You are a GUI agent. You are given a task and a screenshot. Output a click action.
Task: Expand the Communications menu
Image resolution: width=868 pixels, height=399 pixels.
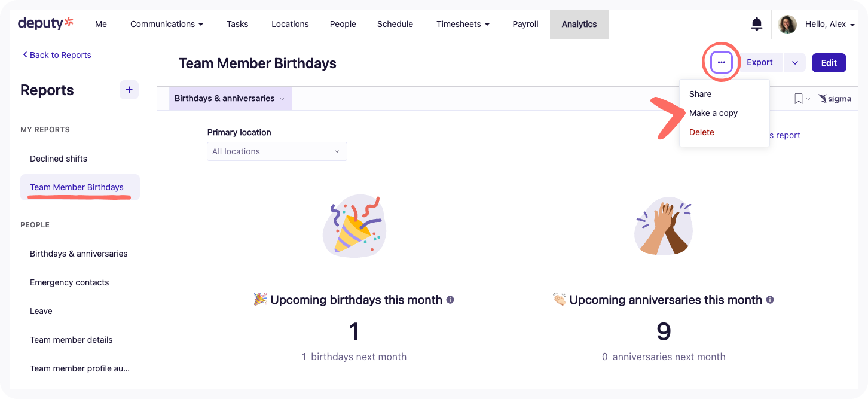167,24
